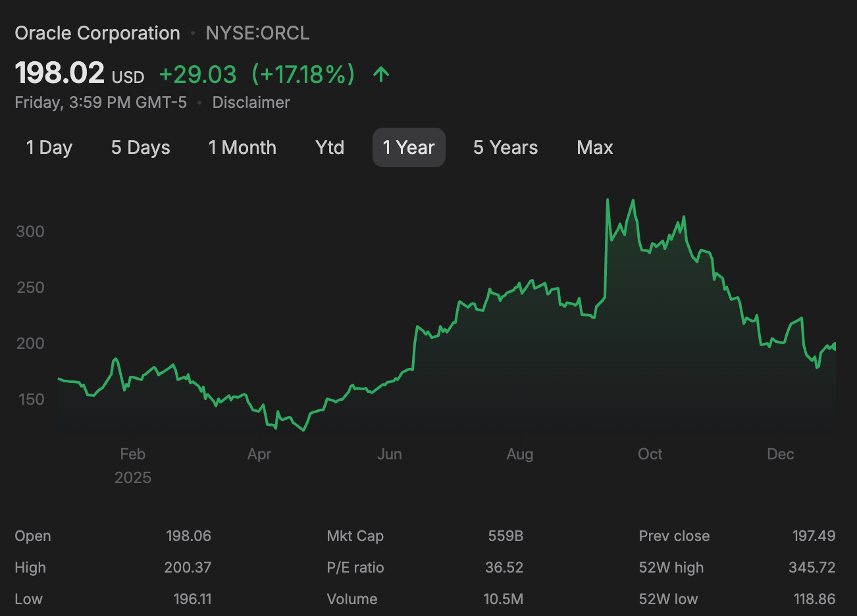This screenshot has height=616, width=857.
Task: Click the Oct label on the chart axis
Action: (x=650, y=454)
